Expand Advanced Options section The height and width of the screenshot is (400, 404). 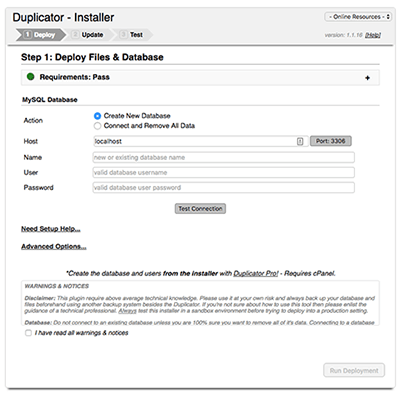coord(54,246)
